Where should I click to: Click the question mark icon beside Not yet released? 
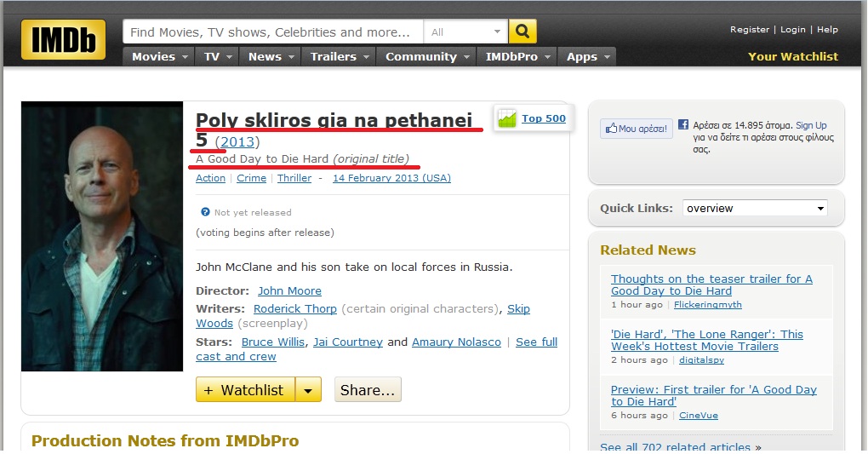pos(205,212)
